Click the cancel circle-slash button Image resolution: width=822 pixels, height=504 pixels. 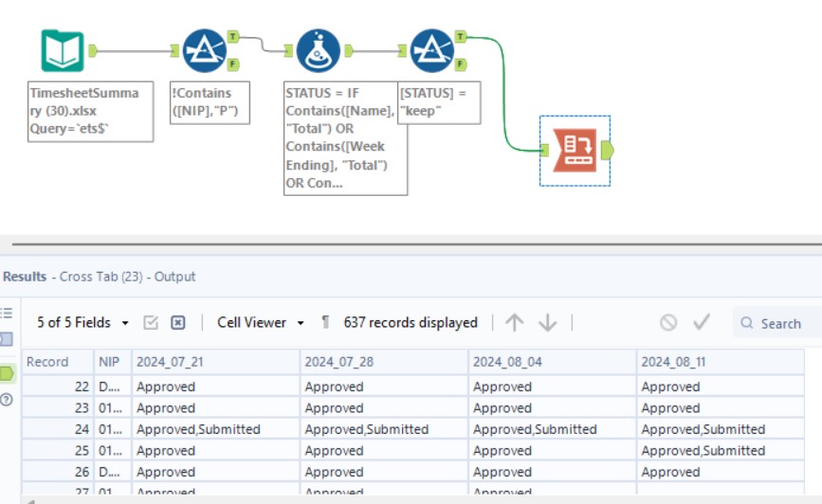click(668, 323)
